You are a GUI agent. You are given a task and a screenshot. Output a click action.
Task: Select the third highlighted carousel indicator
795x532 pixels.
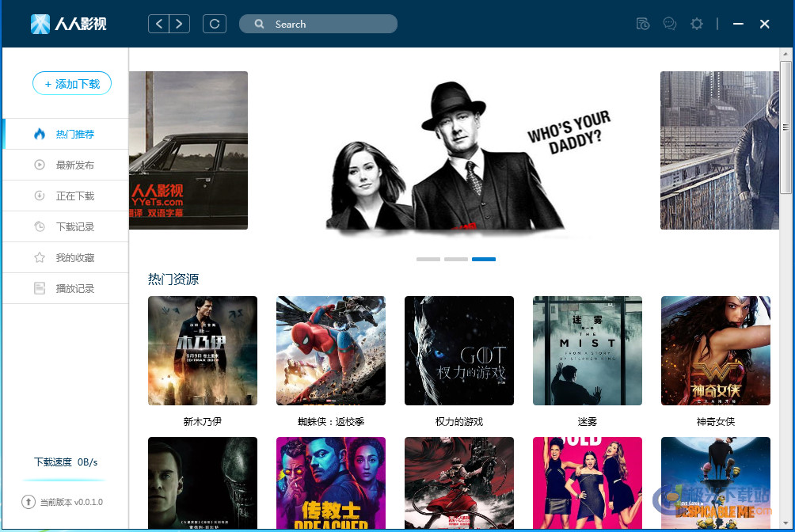coord(484,259)
